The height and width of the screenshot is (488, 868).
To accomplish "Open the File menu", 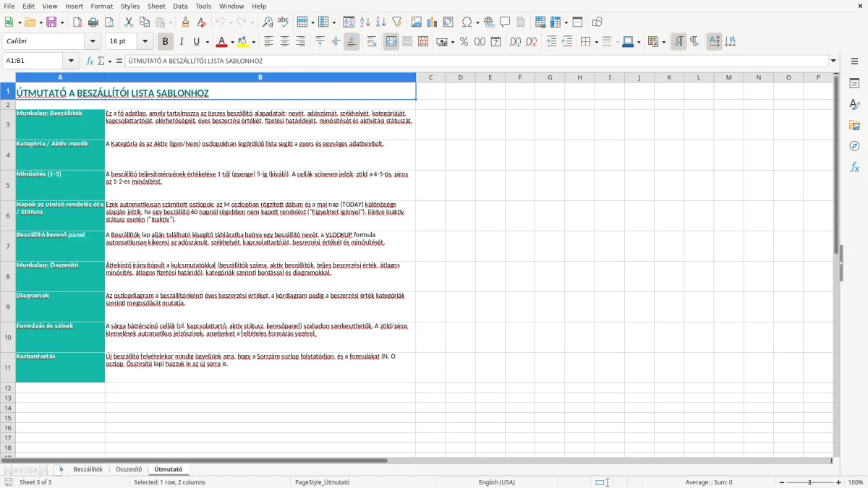I will pyautogui.click(x=9, y=6).
